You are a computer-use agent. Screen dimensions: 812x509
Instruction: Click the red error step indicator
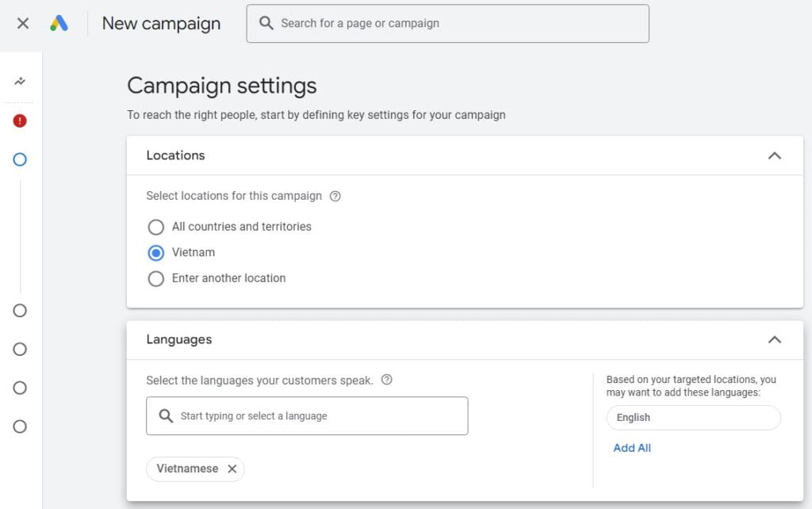click(20, 121)
